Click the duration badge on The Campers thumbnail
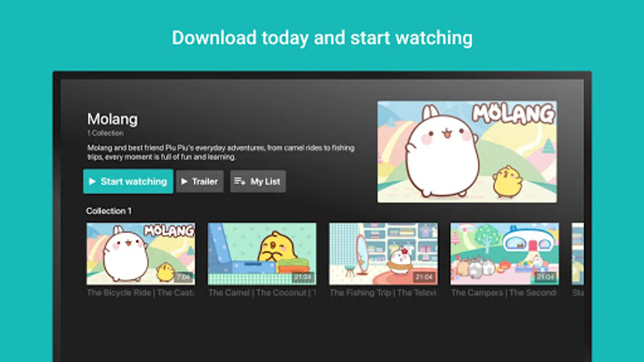Image resolution: width=644 pixels, height=362 pixels. pyautogui.click(x=545, y=277)
